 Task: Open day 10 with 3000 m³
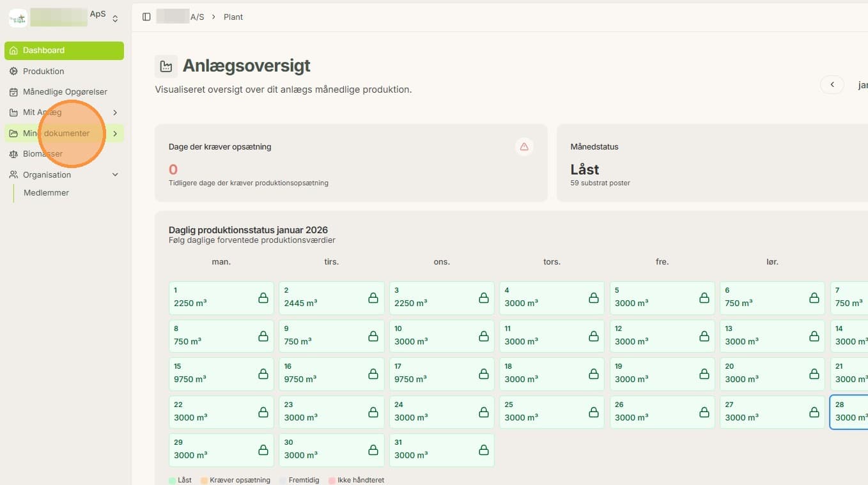click(x=442, y=335)
